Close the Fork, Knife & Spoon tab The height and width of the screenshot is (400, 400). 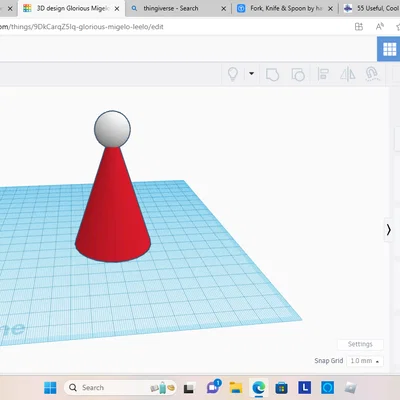[x=330, y=9]
